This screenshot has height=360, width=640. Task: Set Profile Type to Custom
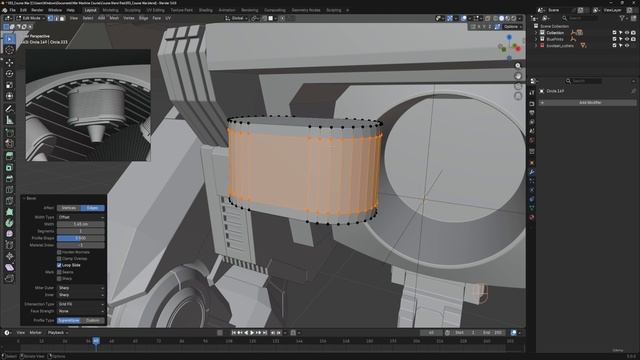[x=93, y=321]
